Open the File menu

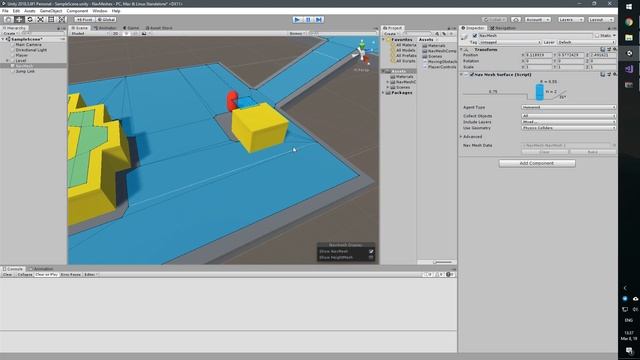coord(5,11)
